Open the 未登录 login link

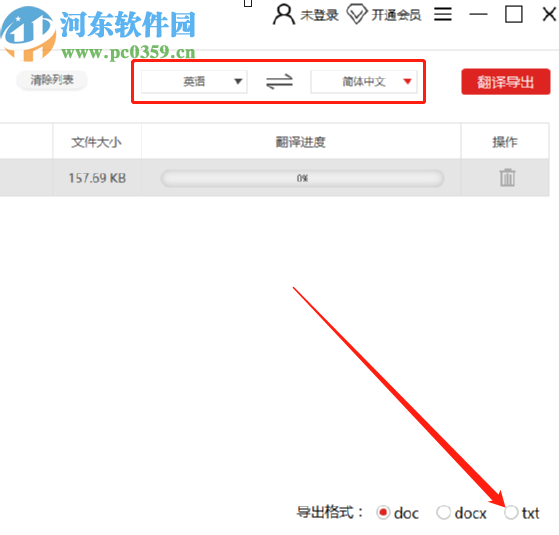coord(319,15)
